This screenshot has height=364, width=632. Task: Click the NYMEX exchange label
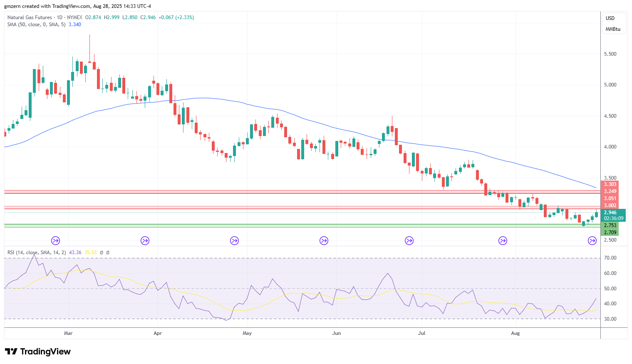click(74, 17)
